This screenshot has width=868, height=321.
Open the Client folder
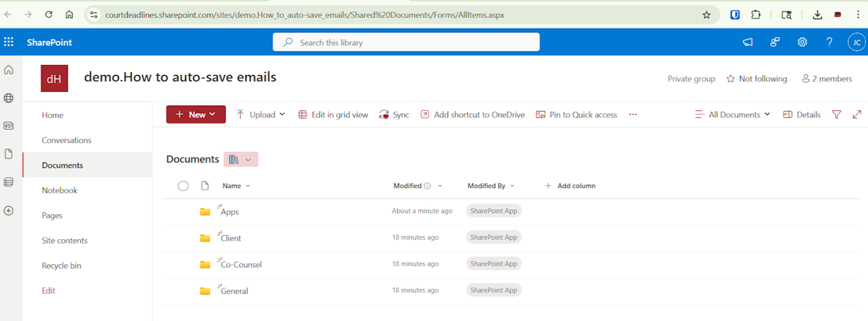231,238
